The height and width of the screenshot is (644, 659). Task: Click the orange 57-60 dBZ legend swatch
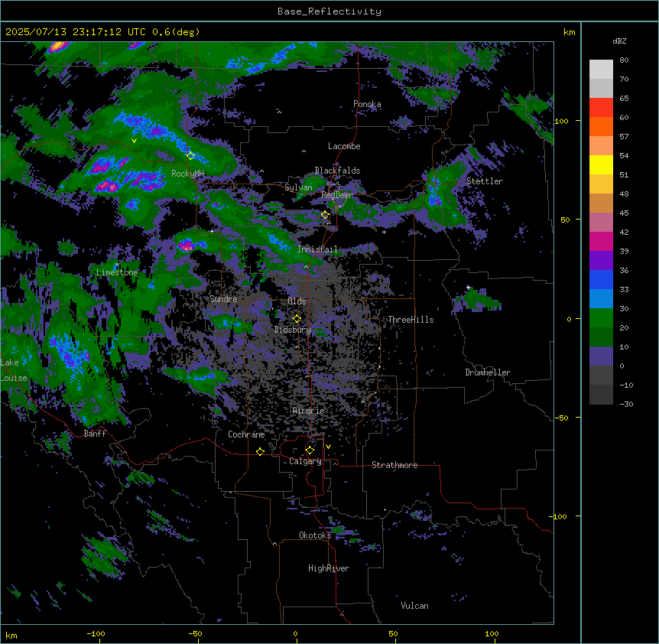[601, 126]
